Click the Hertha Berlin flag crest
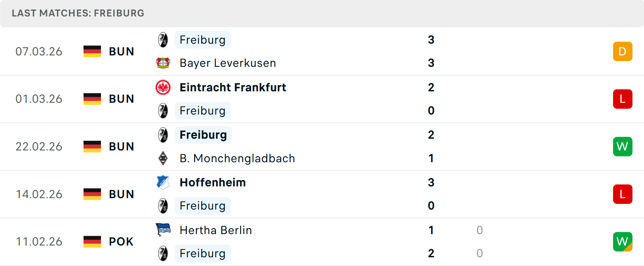The width and height of the screenshot is (644, 266). tap(163, 230)
